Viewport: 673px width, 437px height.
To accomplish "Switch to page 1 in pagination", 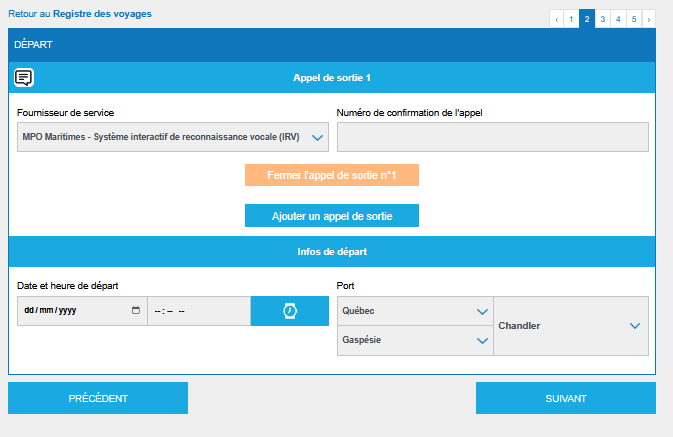I will pos(571,18).
